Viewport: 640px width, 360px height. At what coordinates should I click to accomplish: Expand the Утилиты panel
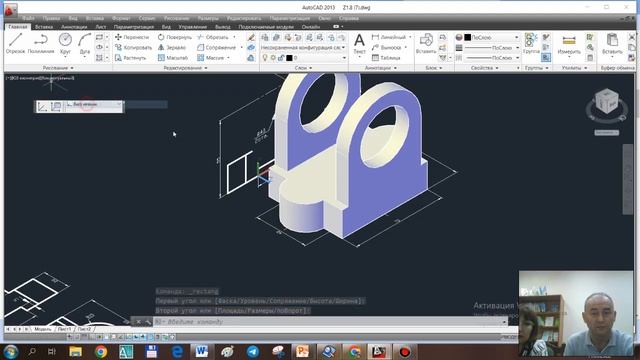(574, 68)
